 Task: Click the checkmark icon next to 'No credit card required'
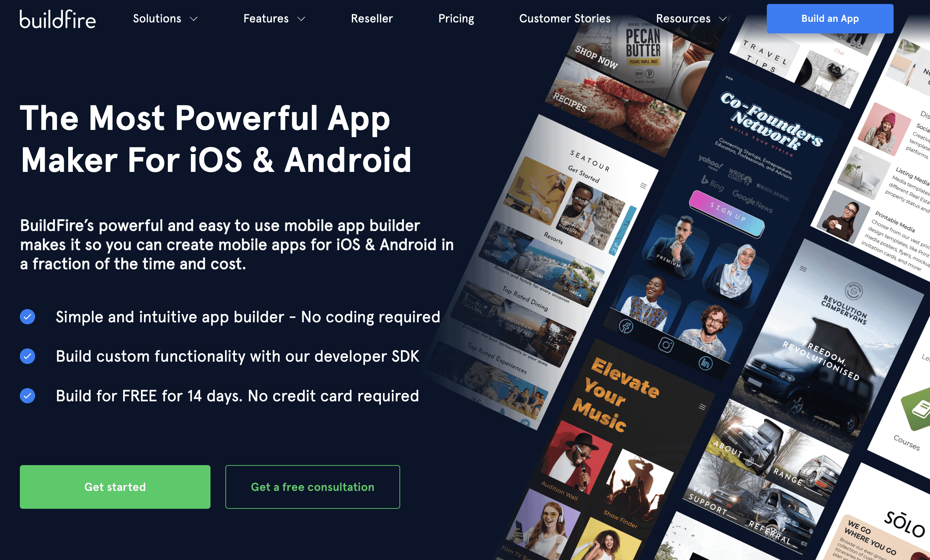coord(27,396)
